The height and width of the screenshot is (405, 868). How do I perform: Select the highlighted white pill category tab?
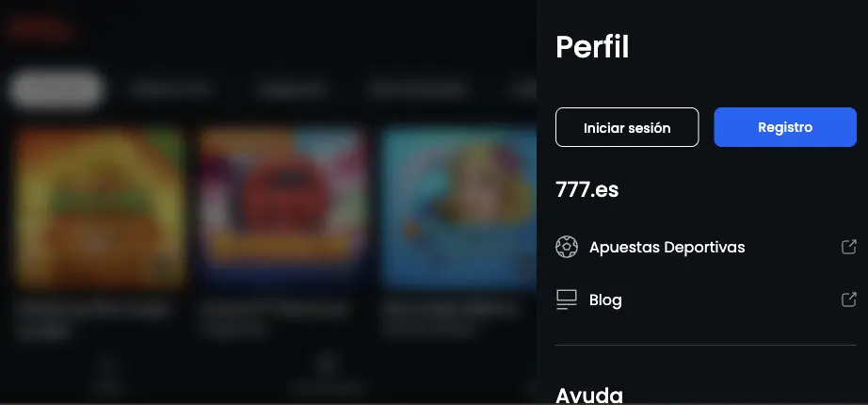tap(56, 89)
